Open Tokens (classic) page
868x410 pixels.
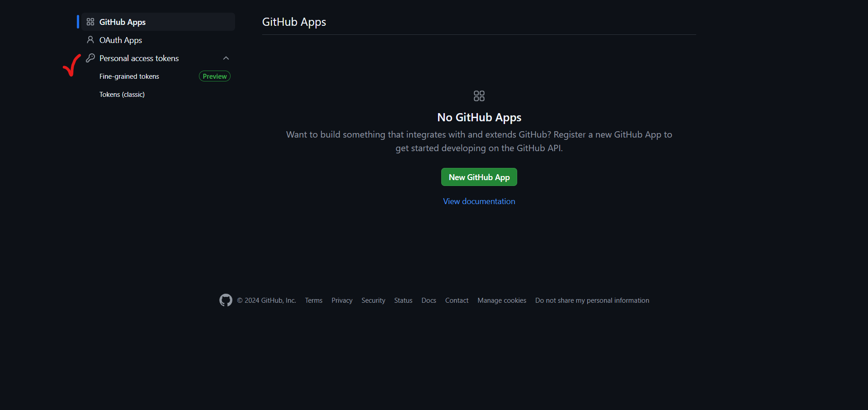[x=122, y=94]
